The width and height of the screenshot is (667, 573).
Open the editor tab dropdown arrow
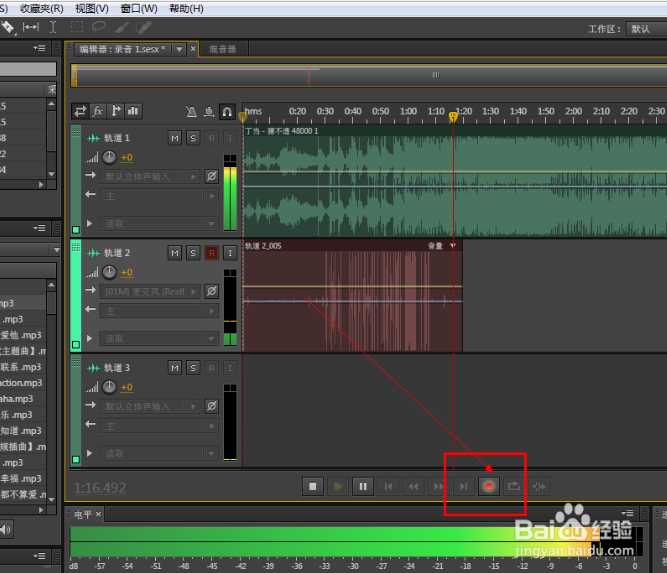180,49
